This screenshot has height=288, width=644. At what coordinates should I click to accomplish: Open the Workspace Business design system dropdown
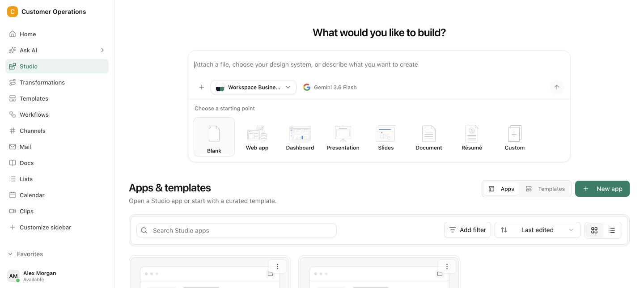pos(254,87)
